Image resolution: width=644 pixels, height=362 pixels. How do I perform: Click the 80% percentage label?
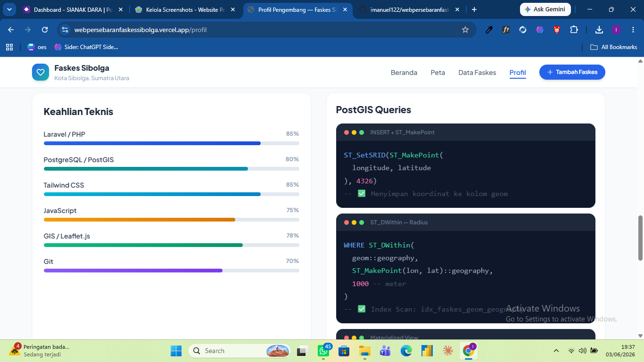(292, 159)
